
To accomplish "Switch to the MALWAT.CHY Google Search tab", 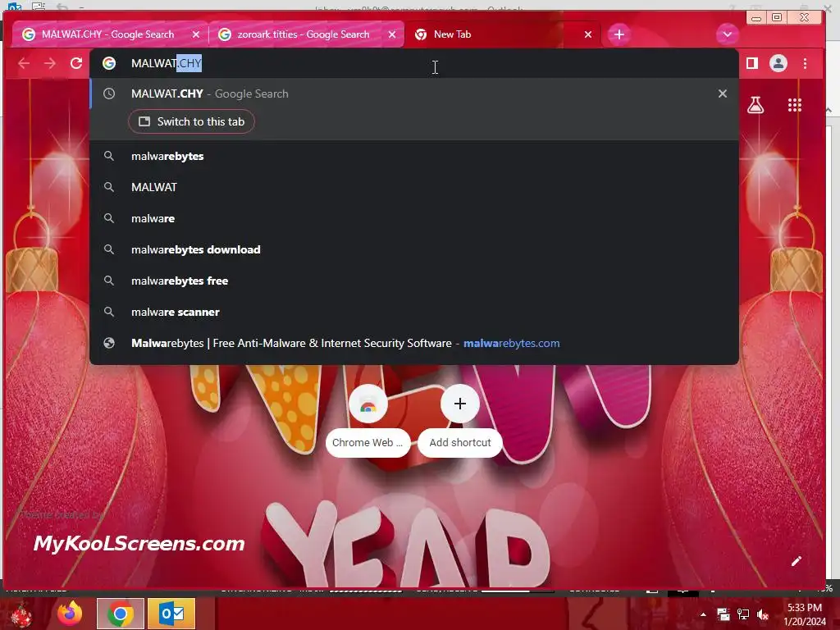I will (x=110, y=34).
